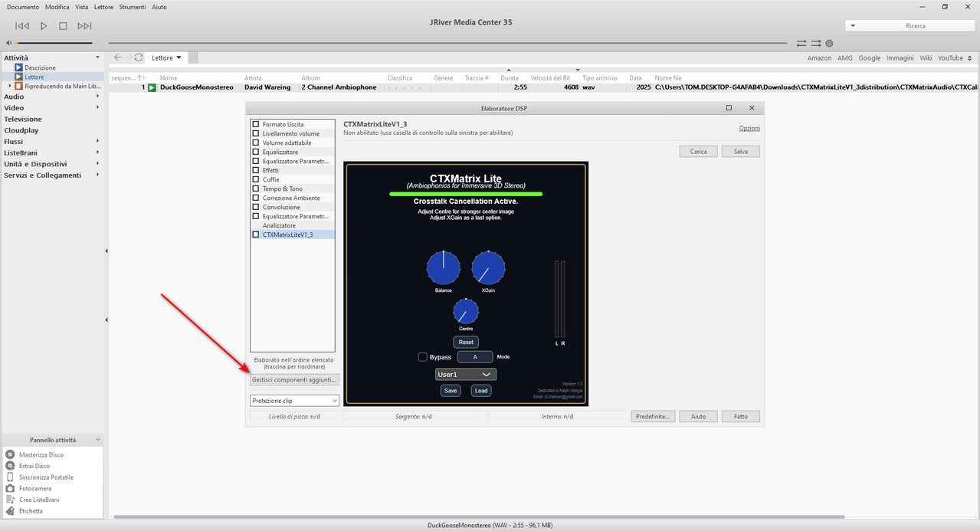
Task: Toggle repeat mode icon near seek bar
Action: 801,43
